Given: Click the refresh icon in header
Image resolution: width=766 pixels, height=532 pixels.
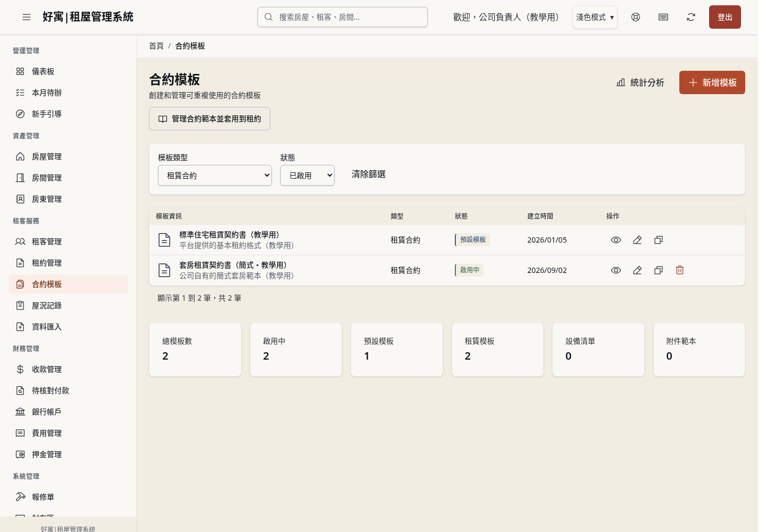Looking at the screenshot, I should (691, 17).
